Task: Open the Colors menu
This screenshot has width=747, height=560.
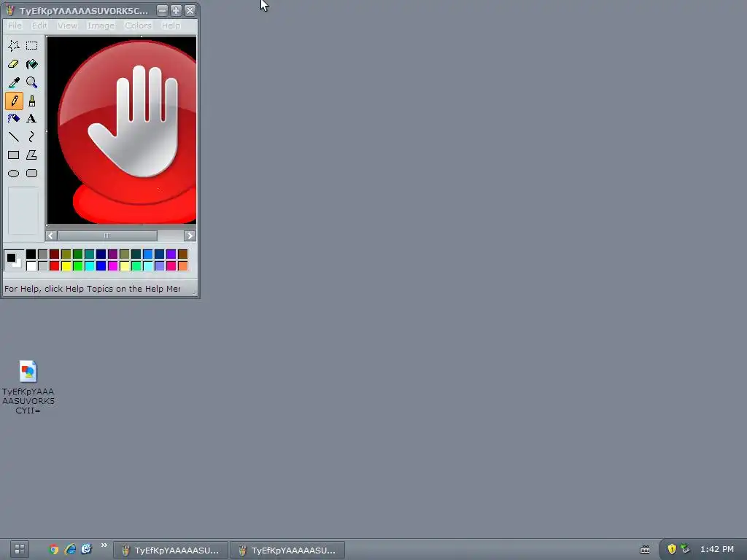Action: click(138, 26)
